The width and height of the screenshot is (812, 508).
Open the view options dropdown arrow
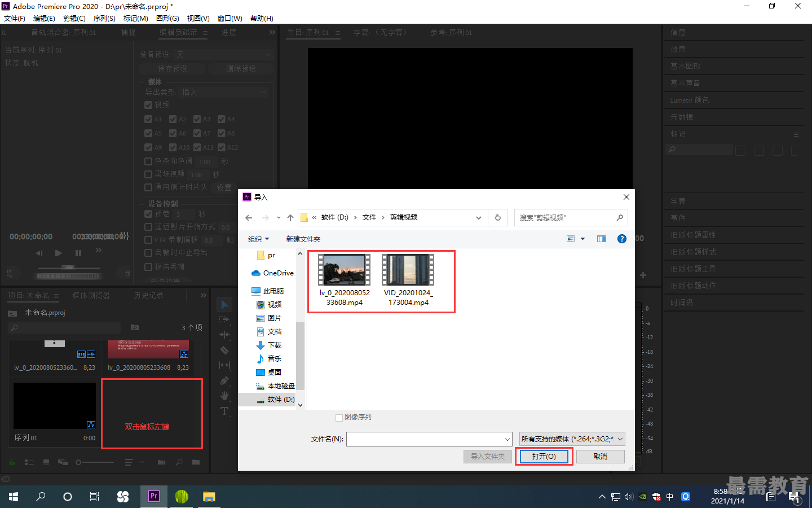pyautogui.click(x=583, y=239)
